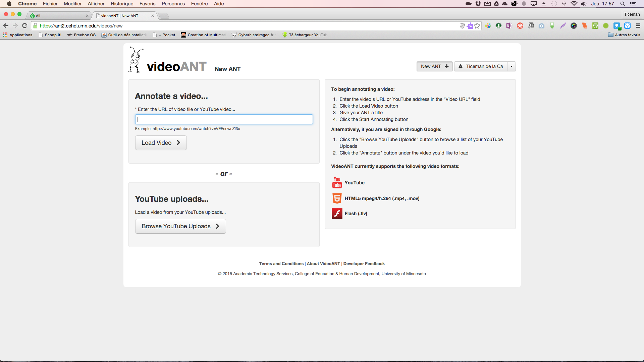This screenshot has width=644, height=362.
Task: Open Google Drive menu bar icon
Action: 496,4
